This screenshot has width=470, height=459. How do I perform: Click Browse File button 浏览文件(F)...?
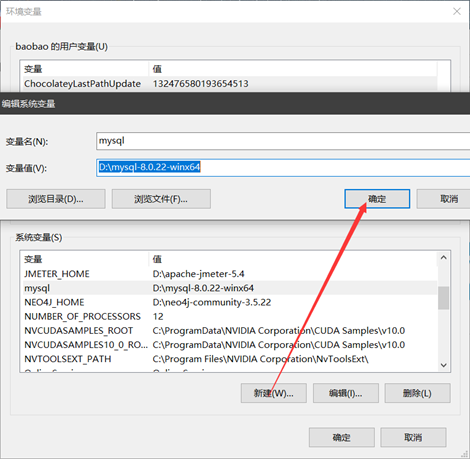[x=161, y=199]
